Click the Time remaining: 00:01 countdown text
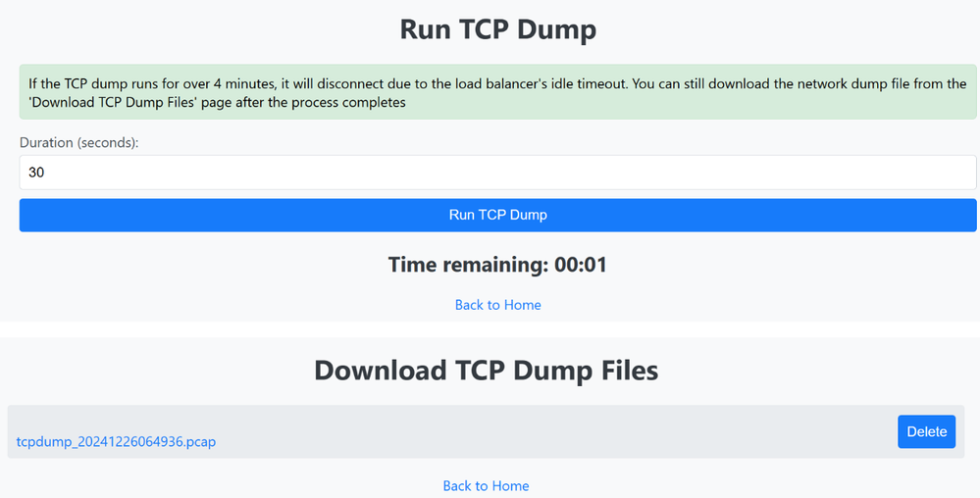Viewport: 980px width, 498px height. click(497, 265)
